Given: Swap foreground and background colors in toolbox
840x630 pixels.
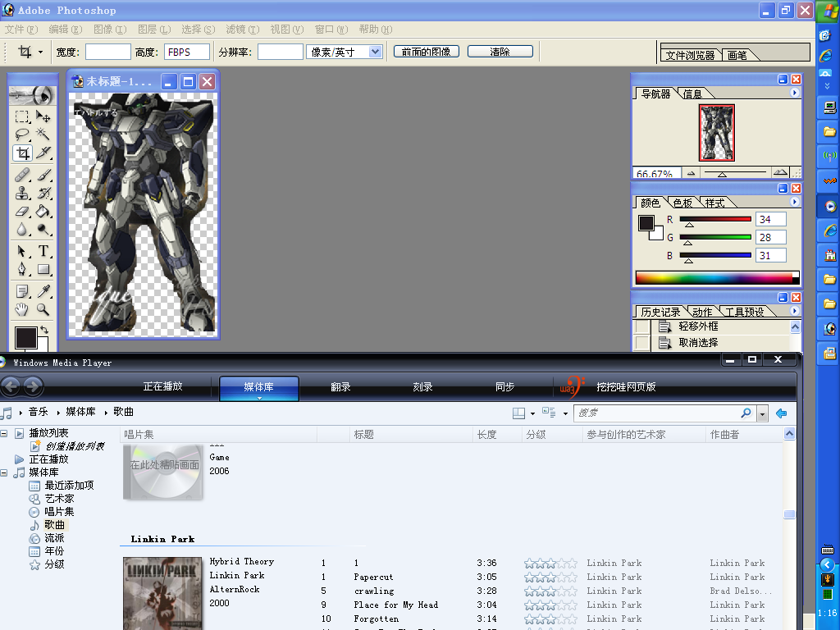Looking at the screenshot, I should click(x=44, y=330).
